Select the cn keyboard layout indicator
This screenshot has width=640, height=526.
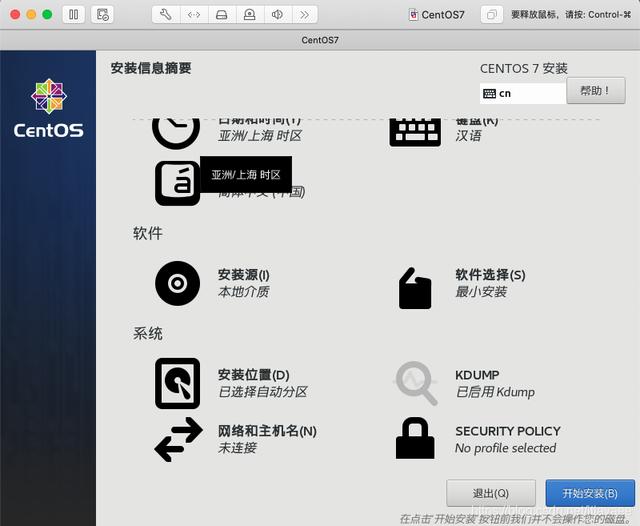click(523, 93)
